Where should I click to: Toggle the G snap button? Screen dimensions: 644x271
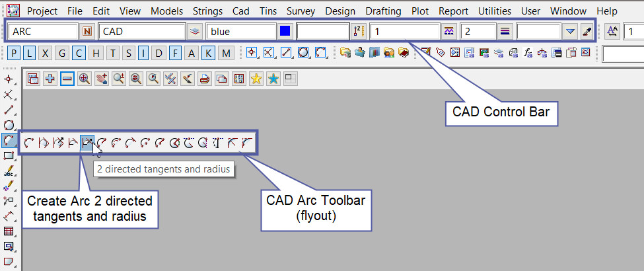click(62, 53)
